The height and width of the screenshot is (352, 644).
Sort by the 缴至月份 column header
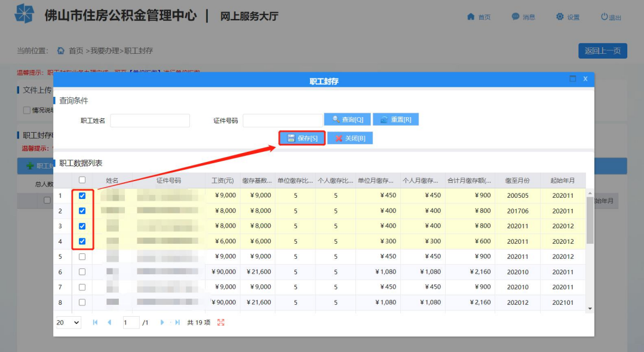coord(517,180)
